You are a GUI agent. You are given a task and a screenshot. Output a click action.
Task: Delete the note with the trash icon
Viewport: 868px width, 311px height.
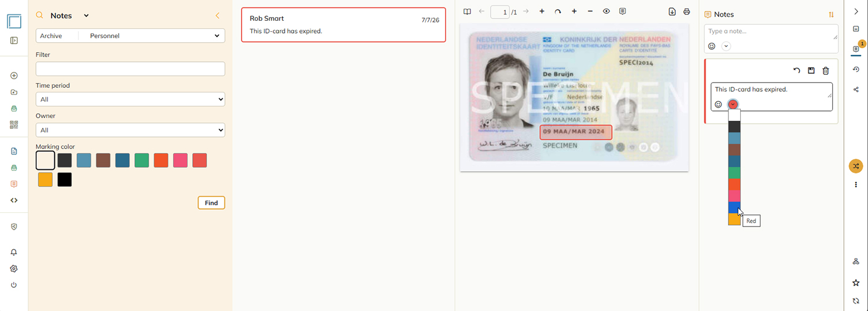pos(826,71)
